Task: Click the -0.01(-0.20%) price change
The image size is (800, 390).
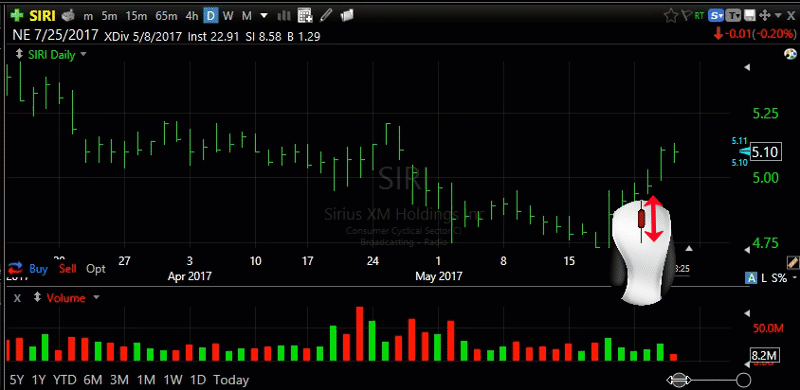Action: point(761,34)
